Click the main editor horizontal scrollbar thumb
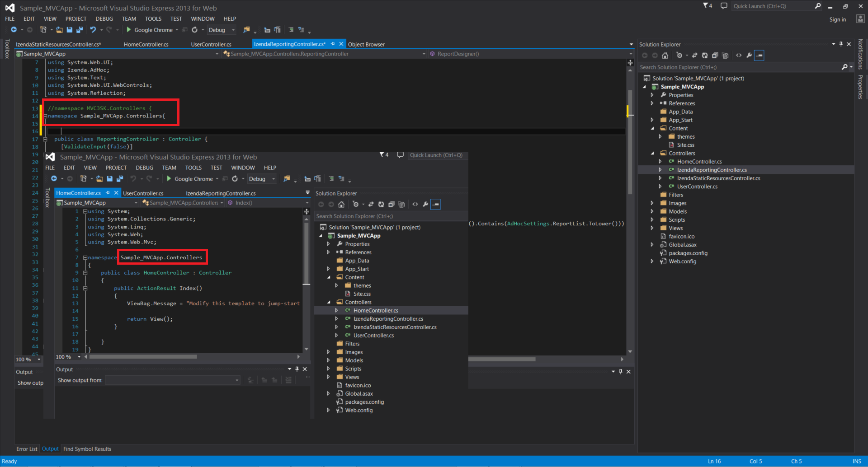This screenshot has width=868, height=467. coord(502,360)
